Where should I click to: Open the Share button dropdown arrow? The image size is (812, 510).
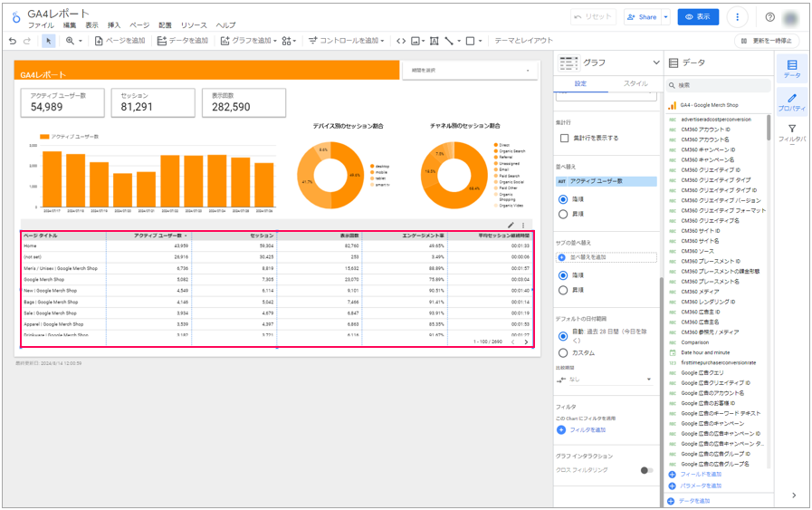pyautogui.click(x=666, y=17)
